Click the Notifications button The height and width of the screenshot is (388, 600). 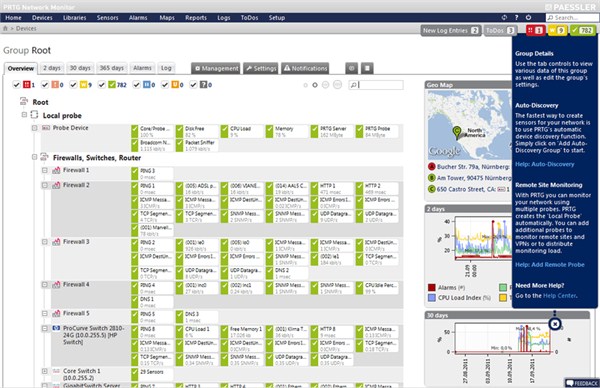click(305, 68)
